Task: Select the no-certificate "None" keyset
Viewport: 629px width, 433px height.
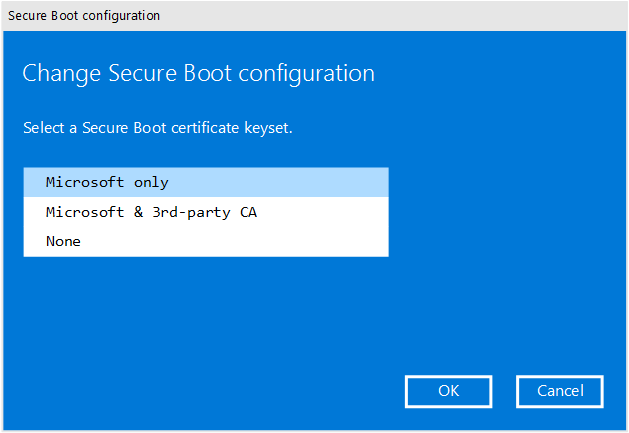Action: click(63, 241)
